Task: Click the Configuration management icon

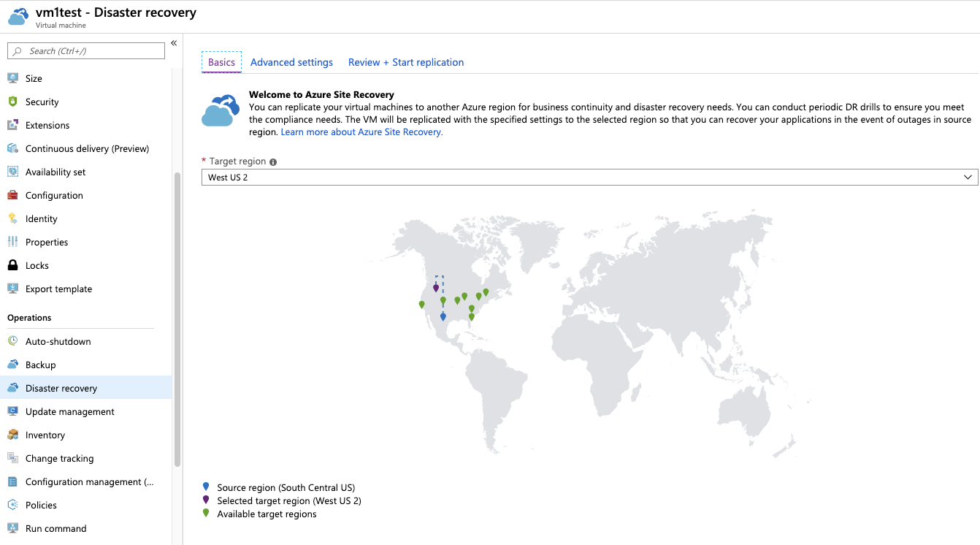Action: tap(12, 481)
